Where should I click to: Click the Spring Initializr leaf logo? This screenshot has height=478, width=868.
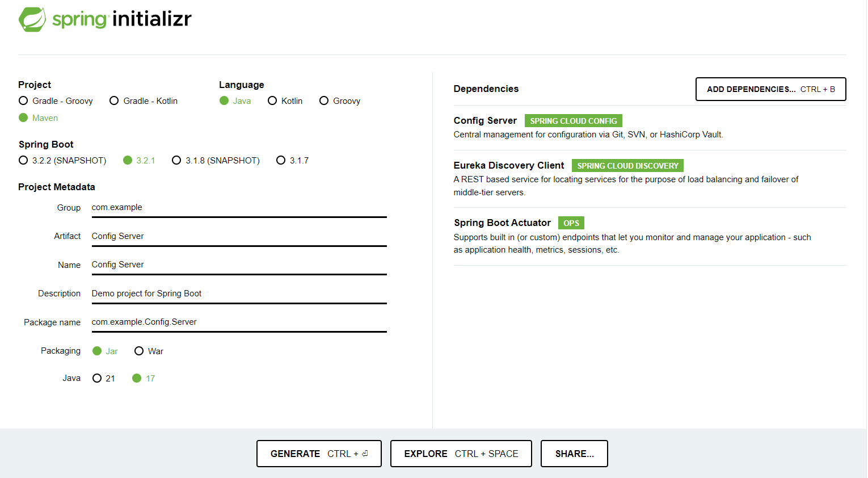click(32, 19)
